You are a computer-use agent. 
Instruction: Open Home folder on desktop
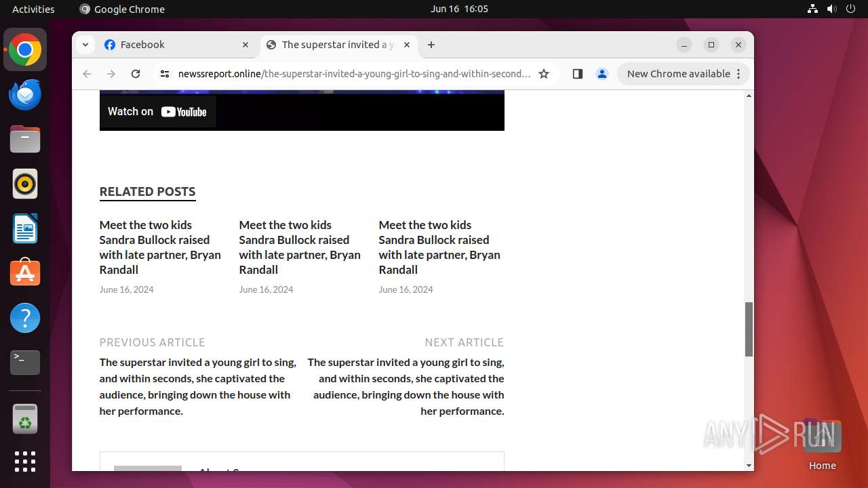click(822, 445)
